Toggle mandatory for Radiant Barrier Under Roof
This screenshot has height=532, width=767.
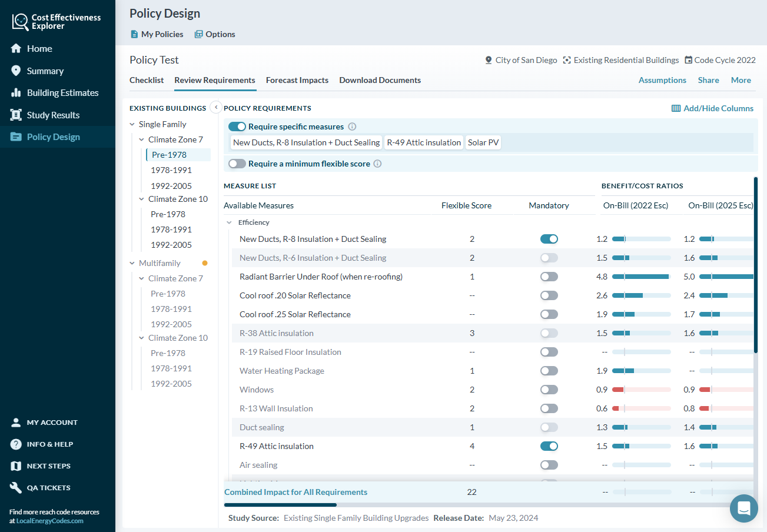[x=549, y=277]
